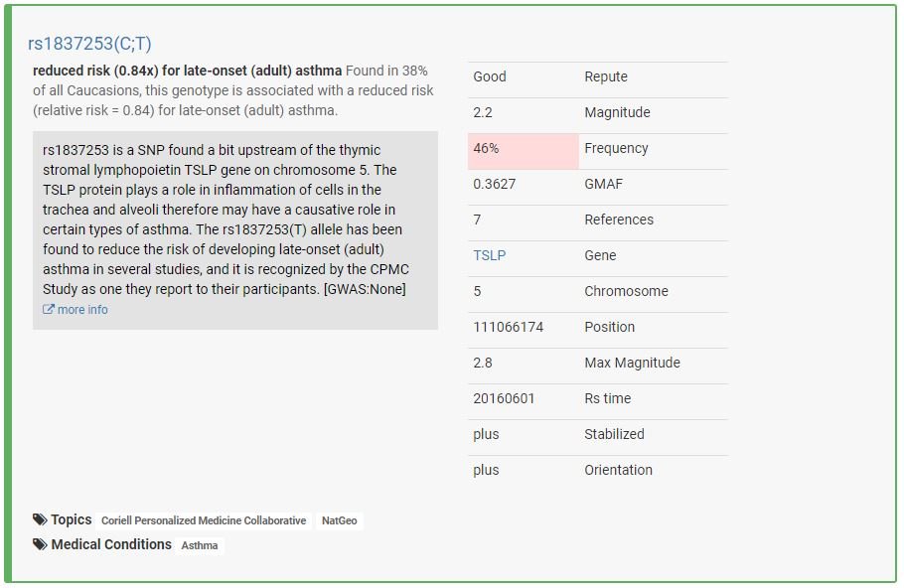Click the pink 46% Frequency cell
Screen dimensions: 904x588
[523, 149]
